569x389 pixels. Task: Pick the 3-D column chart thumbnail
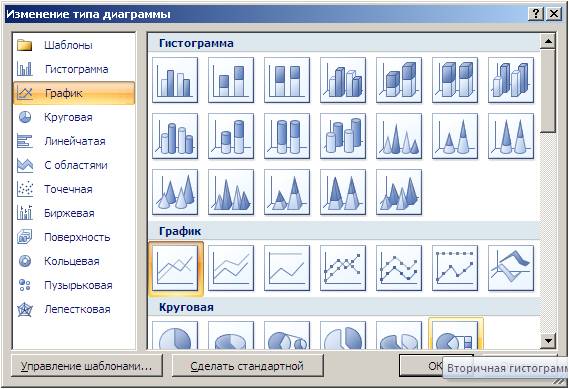point(511,80)
